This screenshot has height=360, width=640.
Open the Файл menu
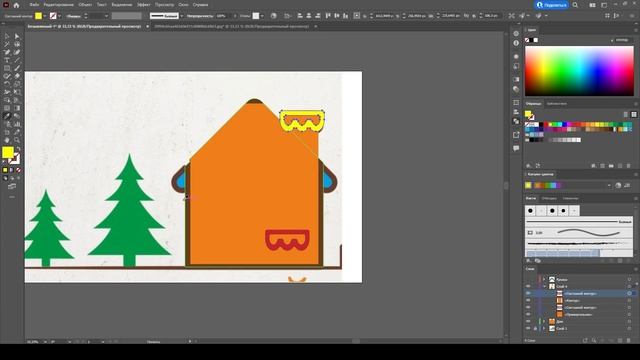[34, 5]
